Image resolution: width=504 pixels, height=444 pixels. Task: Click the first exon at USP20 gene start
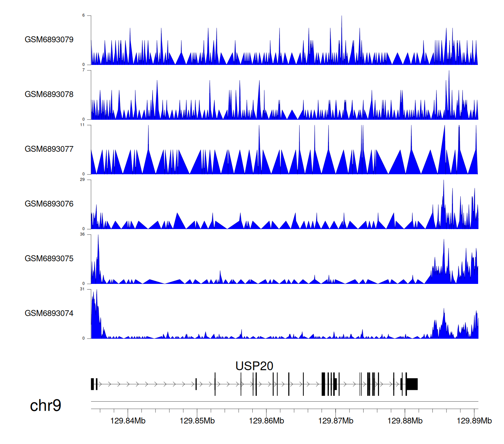tap(92, 384)
